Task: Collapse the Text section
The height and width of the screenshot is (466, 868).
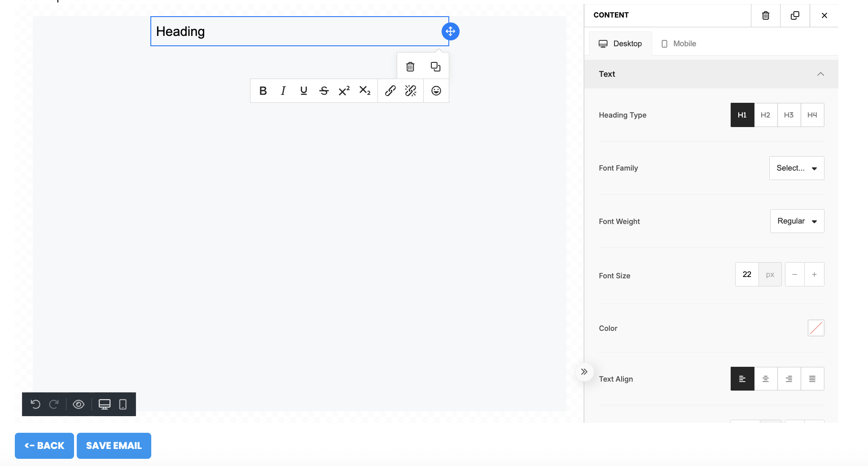Action: click(x=820, y=74)
